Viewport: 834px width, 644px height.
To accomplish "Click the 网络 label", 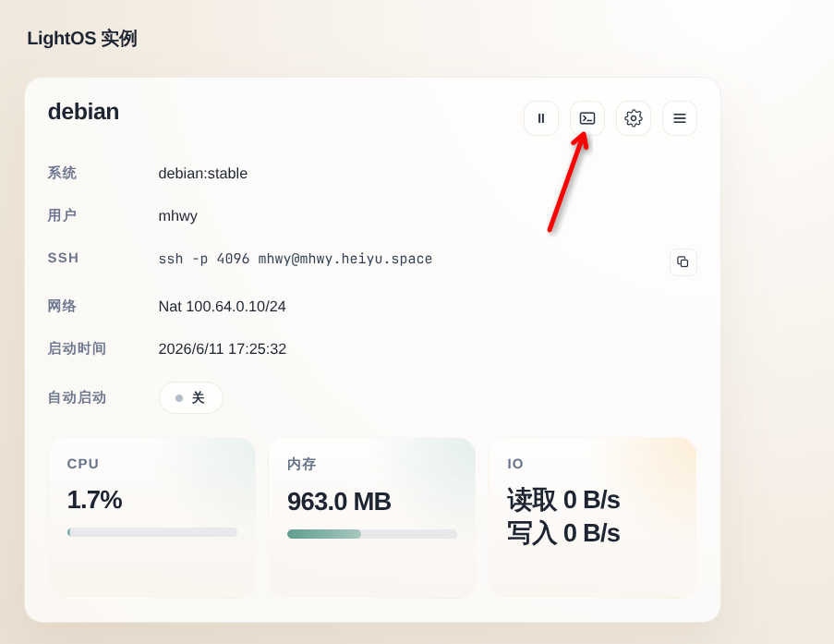I will coord(62,306).
